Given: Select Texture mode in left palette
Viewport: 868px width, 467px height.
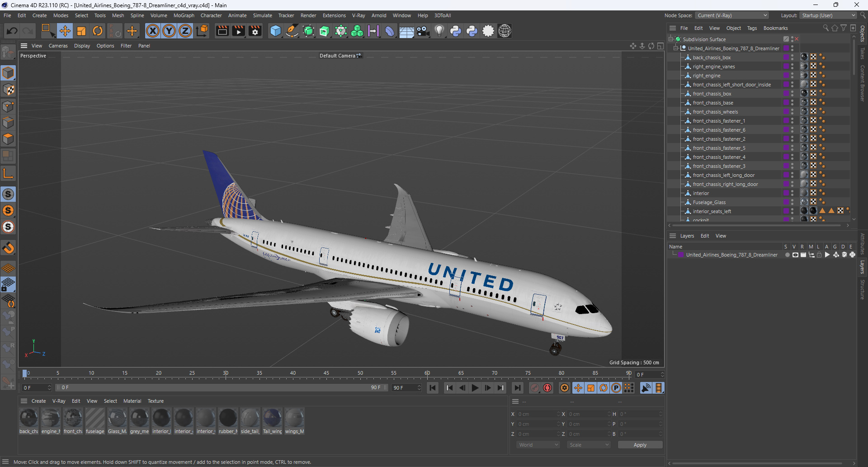Looking at the screenshot, I should (8, 90).
